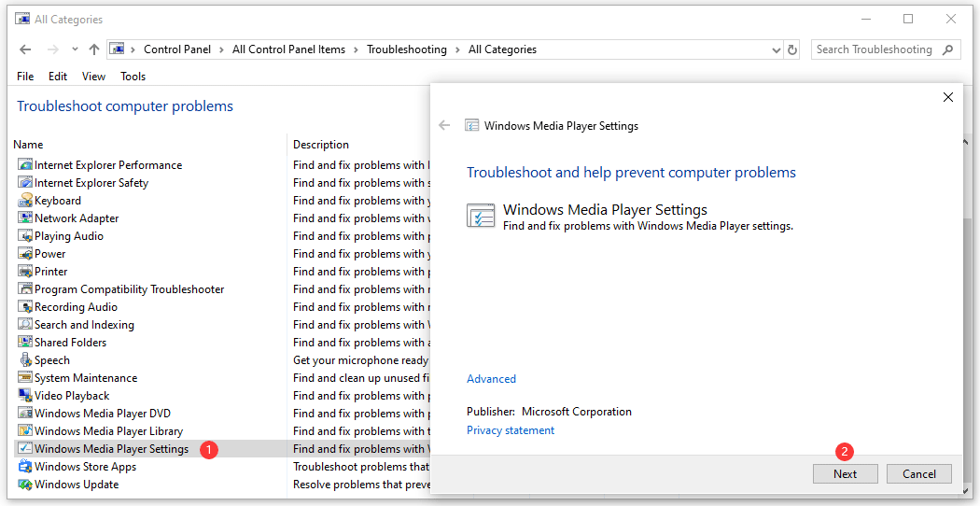Select the Windows Update row text
980x506 pixels.
(x=77, y=485)
